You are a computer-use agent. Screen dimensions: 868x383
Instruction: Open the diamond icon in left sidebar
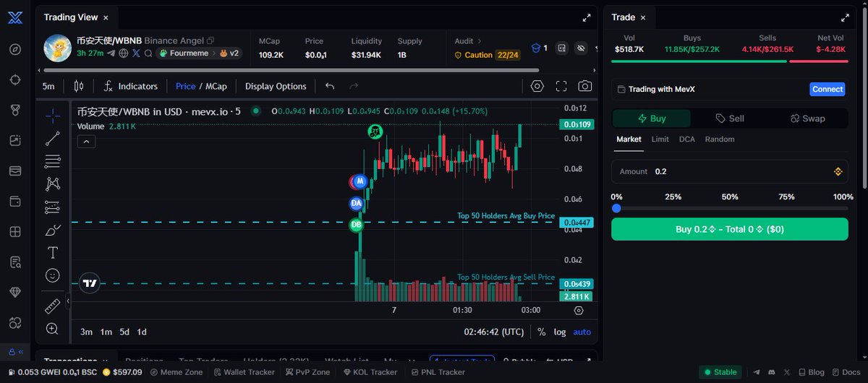click(15, 292)
